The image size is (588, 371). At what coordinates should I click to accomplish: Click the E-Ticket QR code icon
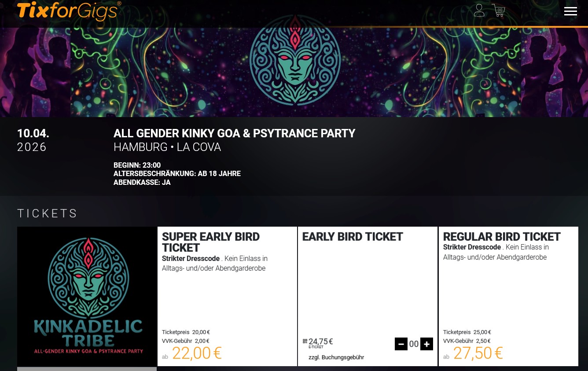[305, 341]
